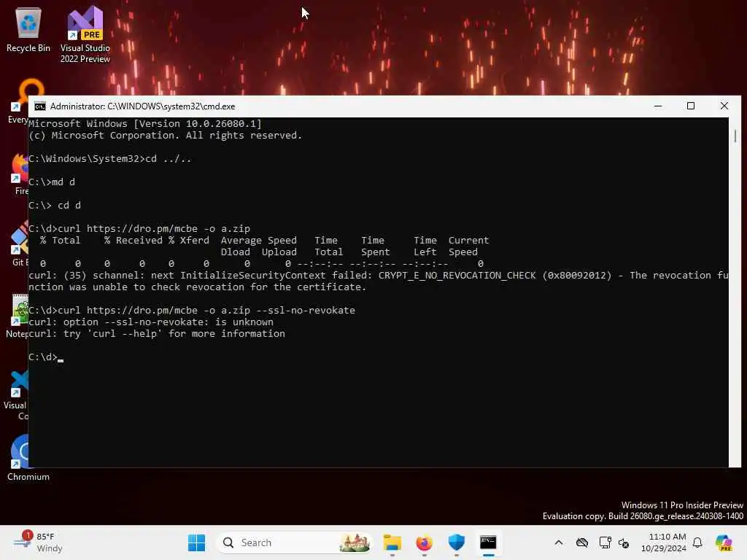747x560 pixels.
Task: Open Copilot Preview in the taskbar
Action: [x=724, y=542]
